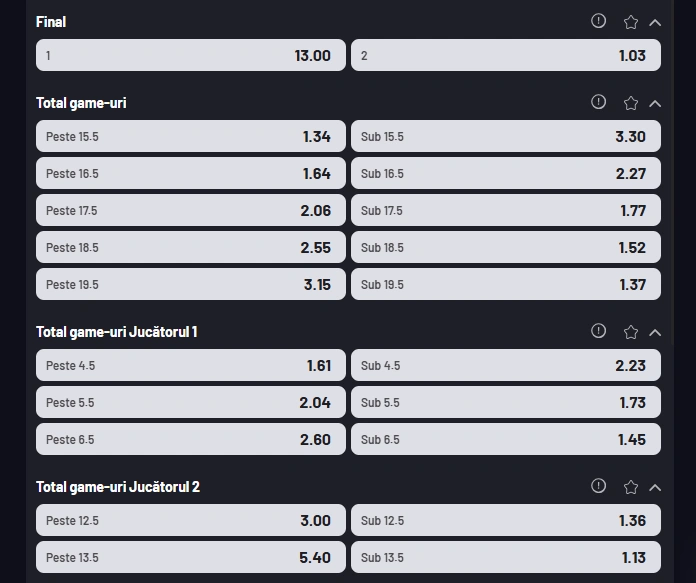Choose Peste 13.5 at 5.40
Viewport: 696px width, 583px height.
pos(191,557)
